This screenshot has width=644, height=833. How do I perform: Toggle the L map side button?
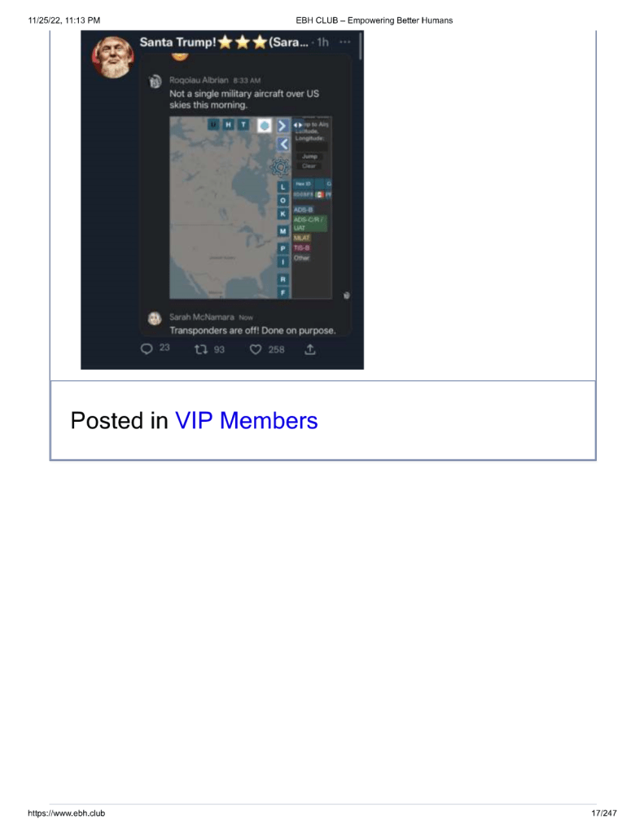click(x=283, y=187)
